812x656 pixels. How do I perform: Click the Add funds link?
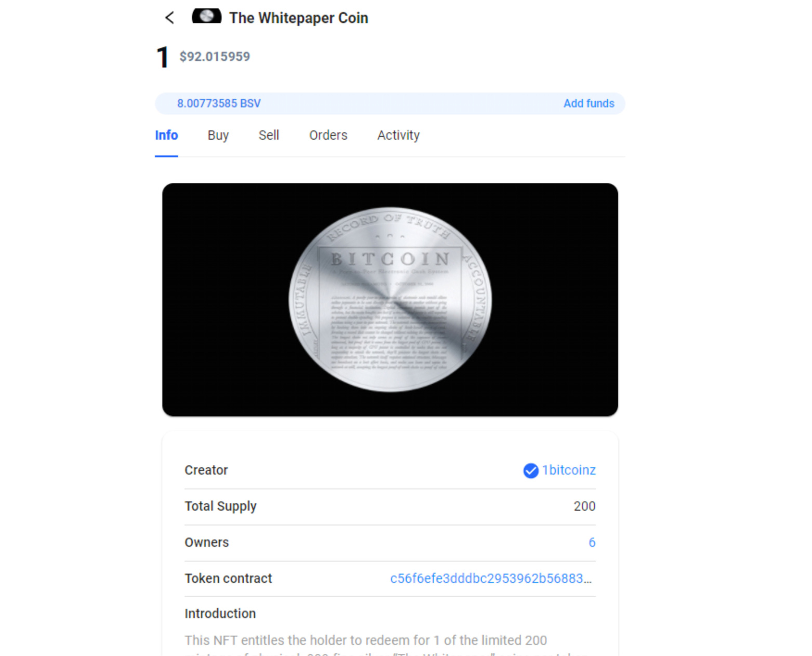click(x=589, y=103)
